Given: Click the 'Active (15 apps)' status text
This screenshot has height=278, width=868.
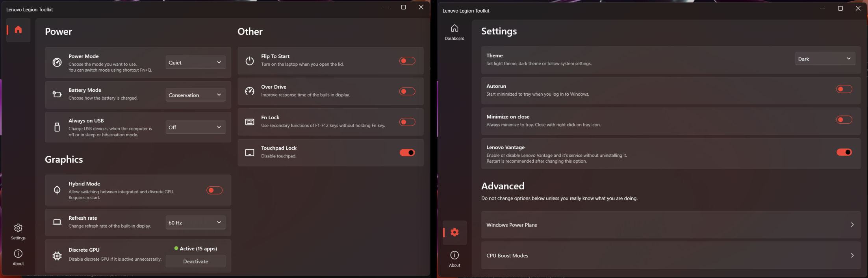Looking at the screenshot, I should 198,248.
